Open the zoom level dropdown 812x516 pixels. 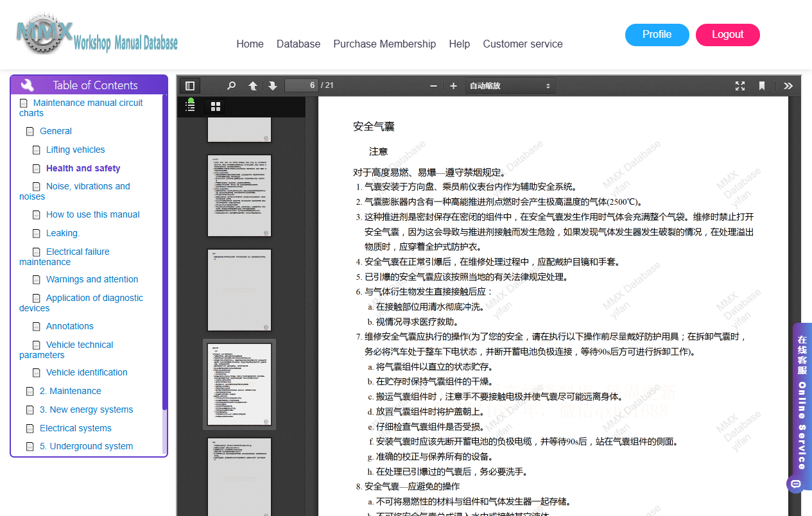point(510,86)
